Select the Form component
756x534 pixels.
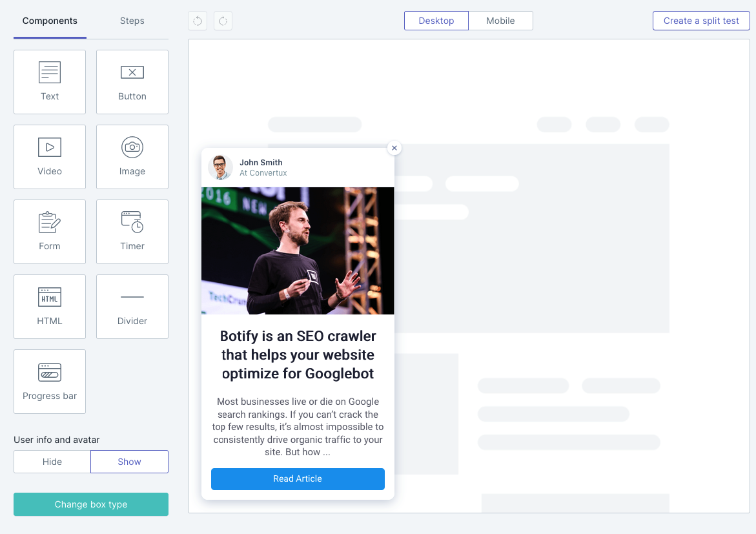[50, 232]
